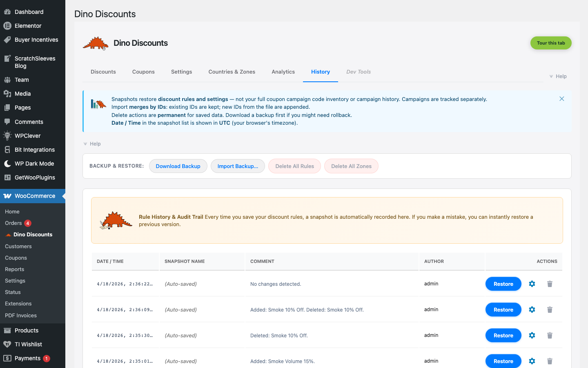Viewport: 588px width, 368px height.
Task: Open the Settings tab
Action: (x=181, y=72)
